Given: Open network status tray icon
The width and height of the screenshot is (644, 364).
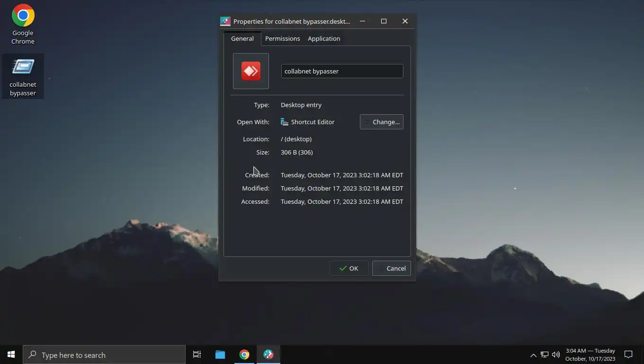Looking at the screenshot, I should 545,355.
